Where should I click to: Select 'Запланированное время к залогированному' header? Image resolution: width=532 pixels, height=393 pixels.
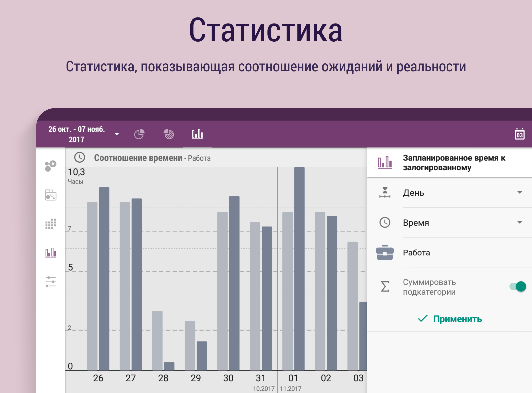(454, 162)
